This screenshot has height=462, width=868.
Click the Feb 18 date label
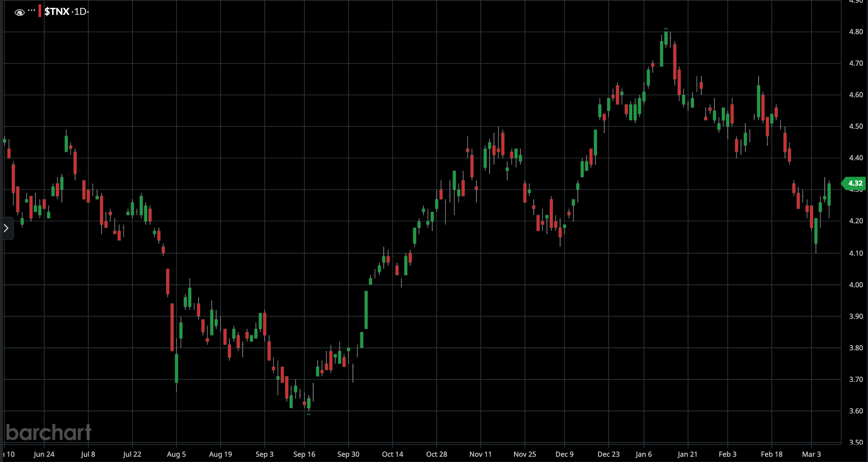(x=771, y=454)
